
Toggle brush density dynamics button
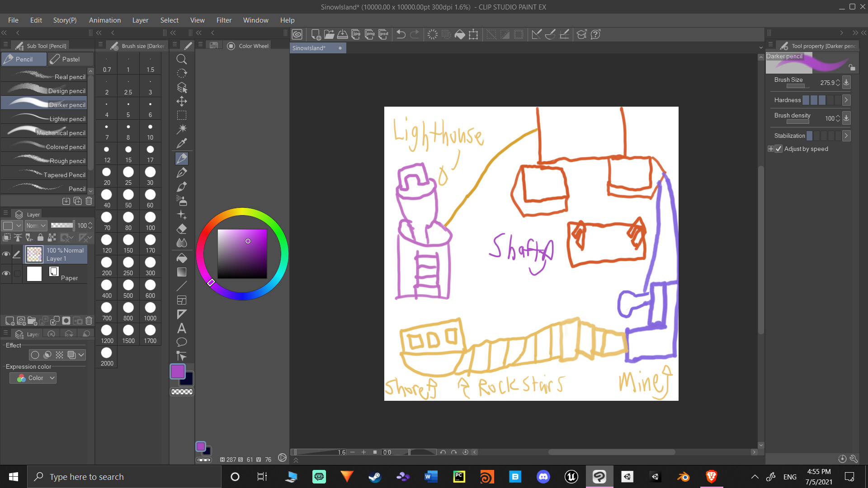(x=846, y=118)
